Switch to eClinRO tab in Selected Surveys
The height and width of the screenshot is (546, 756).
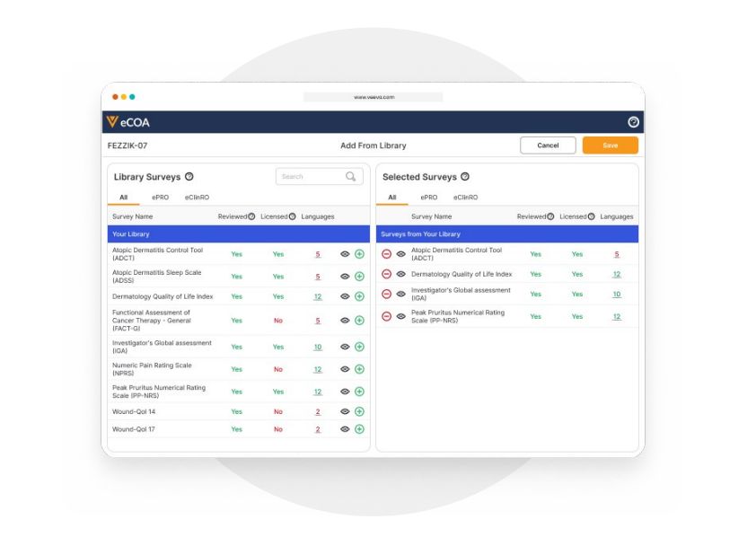(465, 197)
